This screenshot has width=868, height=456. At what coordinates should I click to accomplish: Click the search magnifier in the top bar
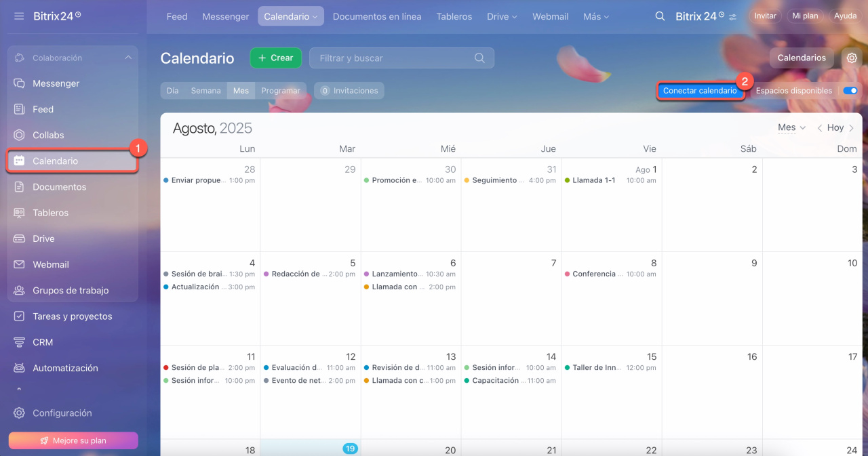(x=660, y=16)
